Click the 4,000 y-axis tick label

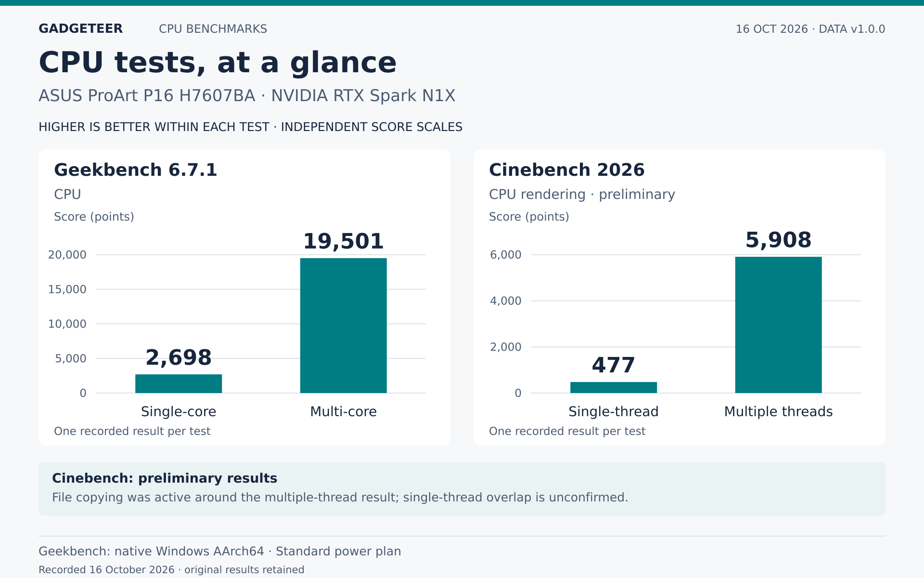click(x=506, y=301)
